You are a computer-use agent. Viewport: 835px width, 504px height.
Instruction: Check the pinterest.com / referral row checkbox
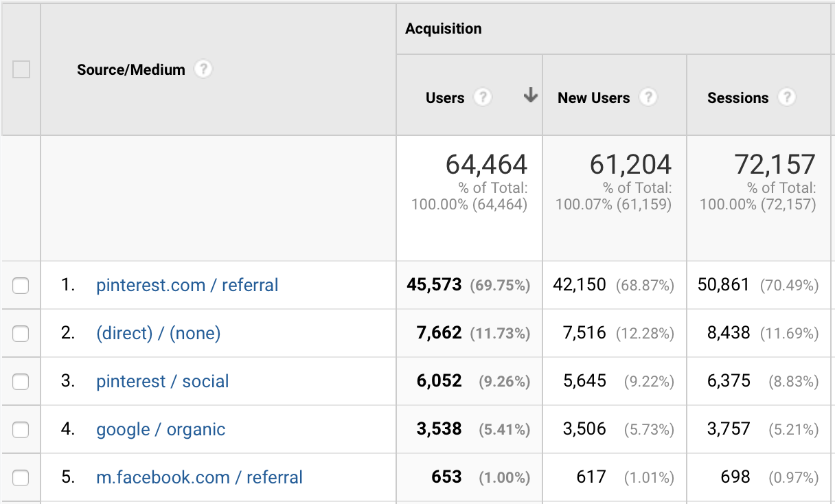(21, 286)
